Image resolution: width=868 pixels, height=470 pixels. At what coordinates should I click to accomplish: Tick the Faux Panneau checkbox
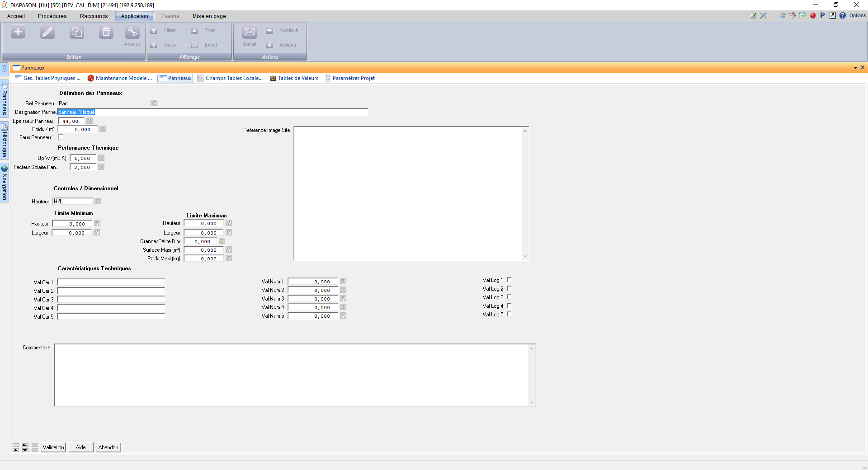pos(61,137)
